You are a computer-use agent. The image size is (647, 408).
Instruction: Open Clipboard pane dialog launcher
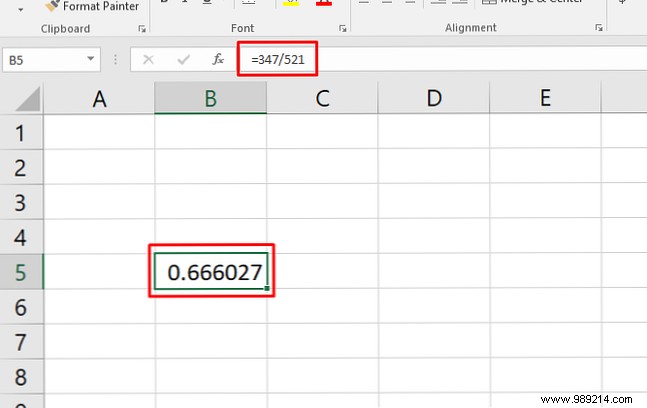tap(142, 28)
